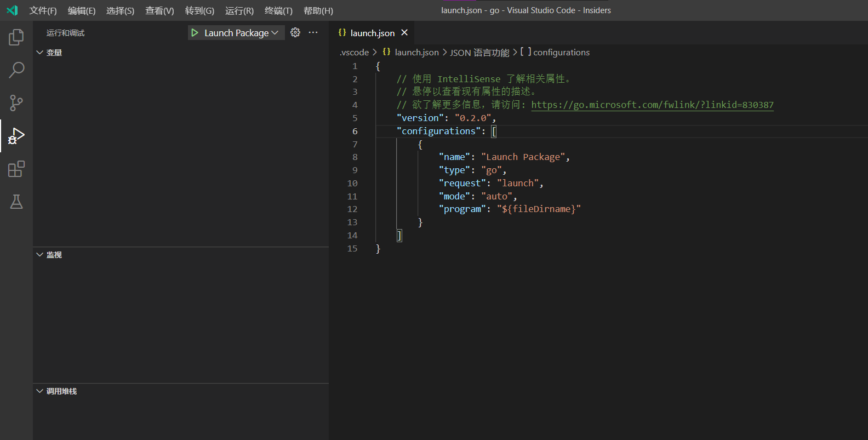Start debugging with green play button
The image size is (868, 440).
pyautogui.click(x=195, y=33)
